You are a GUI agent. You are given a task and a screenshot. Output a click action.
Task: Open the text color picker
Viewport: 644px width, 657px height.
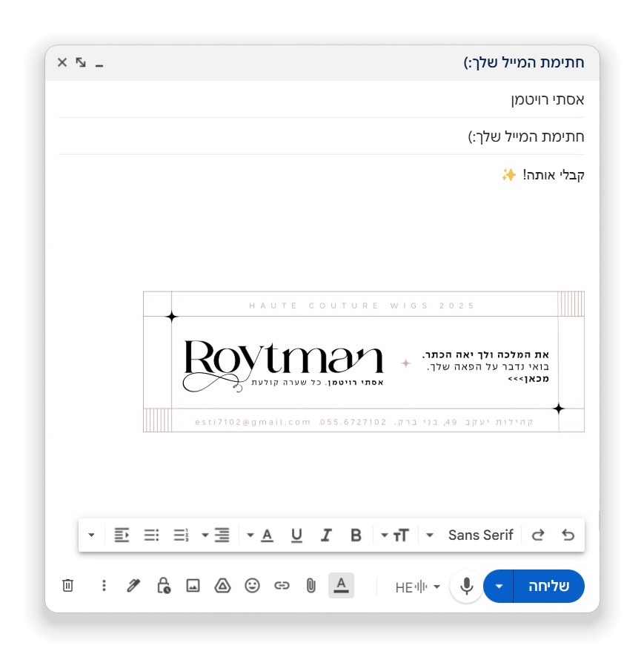[x=261, y=535]
